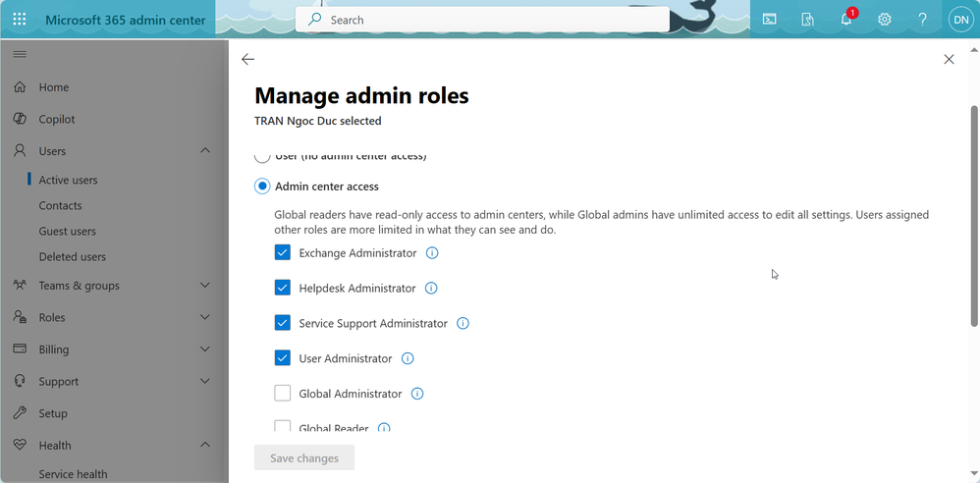Open Contacts in sidebar

pos(60,205)
